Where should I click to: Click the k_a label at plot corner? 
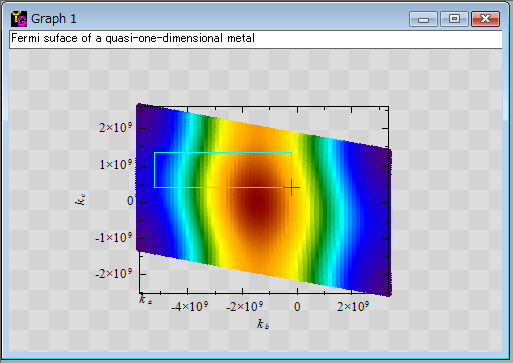[x=145, y=299]
